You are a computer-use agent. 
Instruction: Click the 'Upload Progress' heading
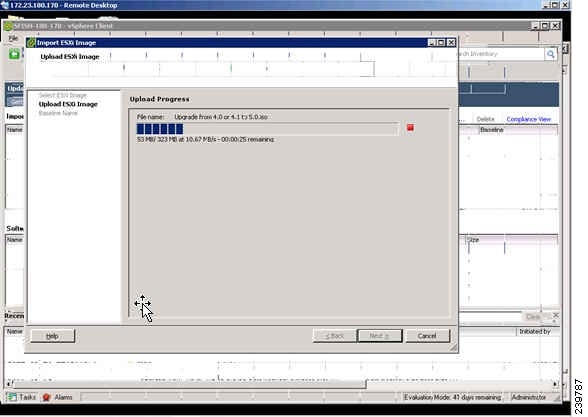click(x=159, y=99)
